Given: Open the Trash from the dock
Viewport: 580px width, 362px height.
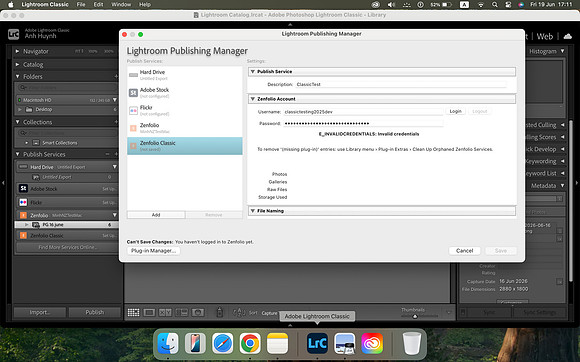Looking at the screenshot, I should 412,343.
